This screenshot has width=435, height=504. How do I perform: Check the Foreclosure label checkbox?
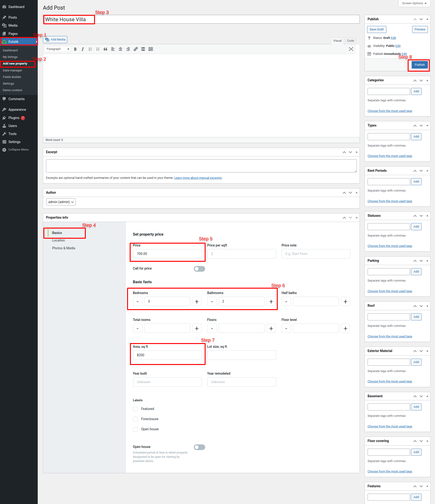tap(135, 419)
